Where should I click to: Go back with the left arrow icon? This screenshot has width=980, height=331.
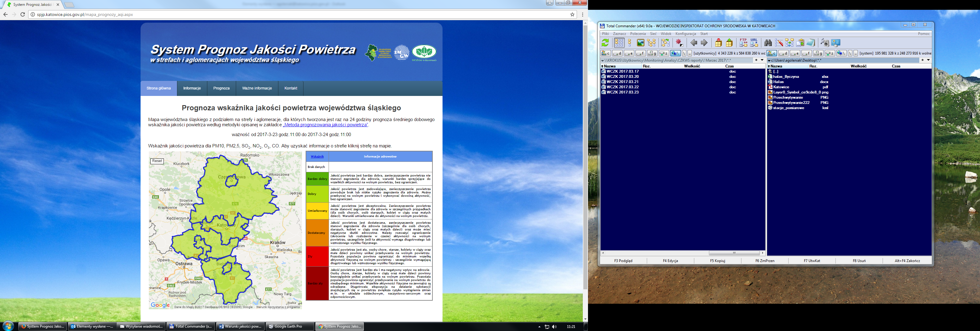[694, 43]
